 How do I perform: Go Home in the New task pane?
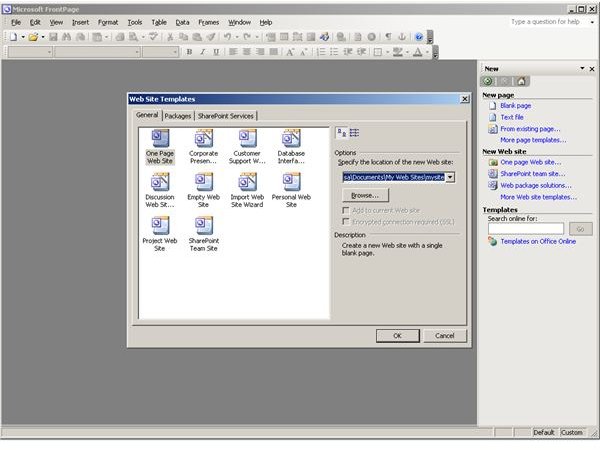[x=521, y=81]
